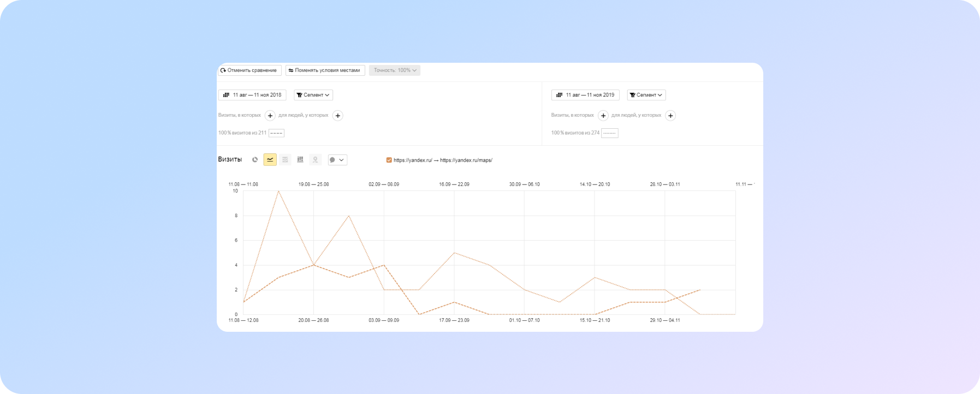Click top axis label '14.10 — 20.10'
The height and width of the screenshot is (394, 980).
595,184
